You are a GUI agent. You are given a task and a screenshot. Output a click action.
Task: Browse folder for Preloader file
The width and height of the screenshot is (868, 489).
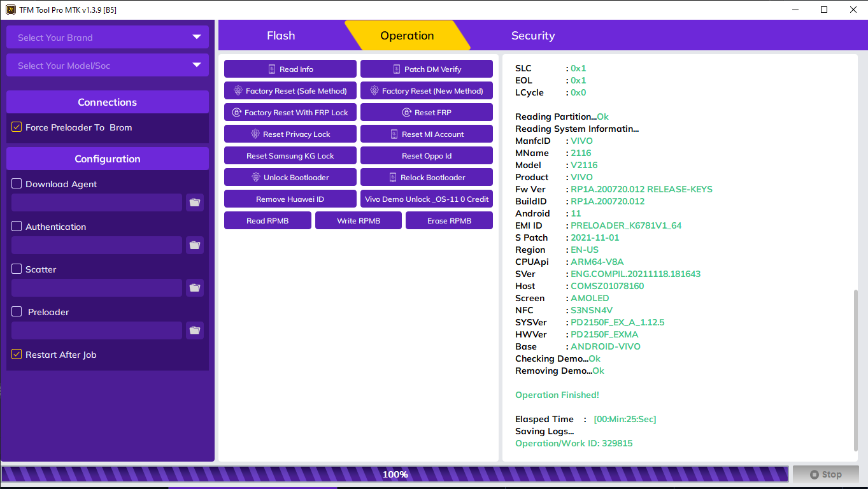click(x=195, y=330)
